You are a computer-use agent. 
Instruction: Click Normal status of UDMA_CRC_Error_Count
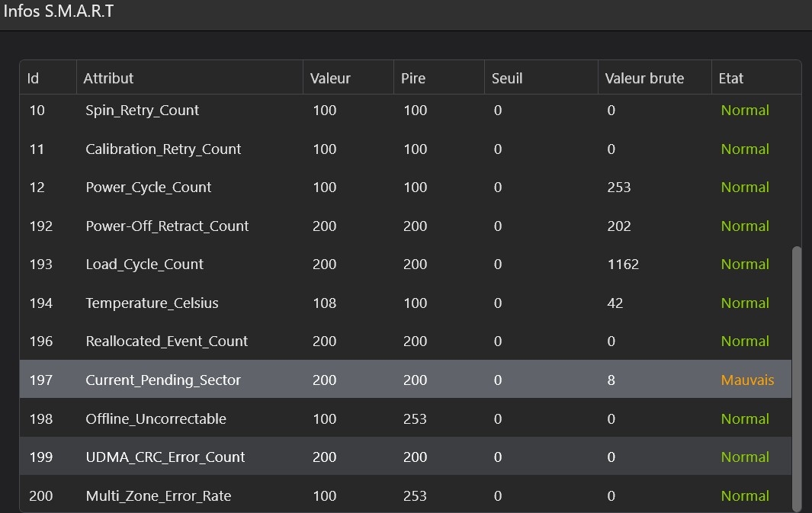745,457
